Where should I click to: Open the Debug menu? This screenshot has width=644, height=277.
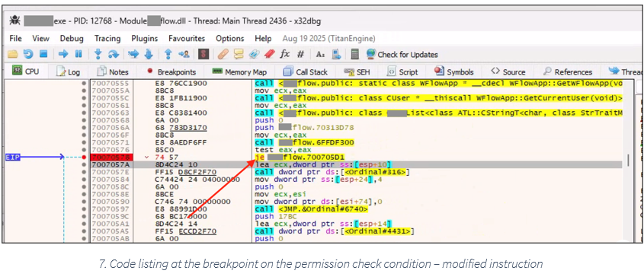[x=72, y=39]
